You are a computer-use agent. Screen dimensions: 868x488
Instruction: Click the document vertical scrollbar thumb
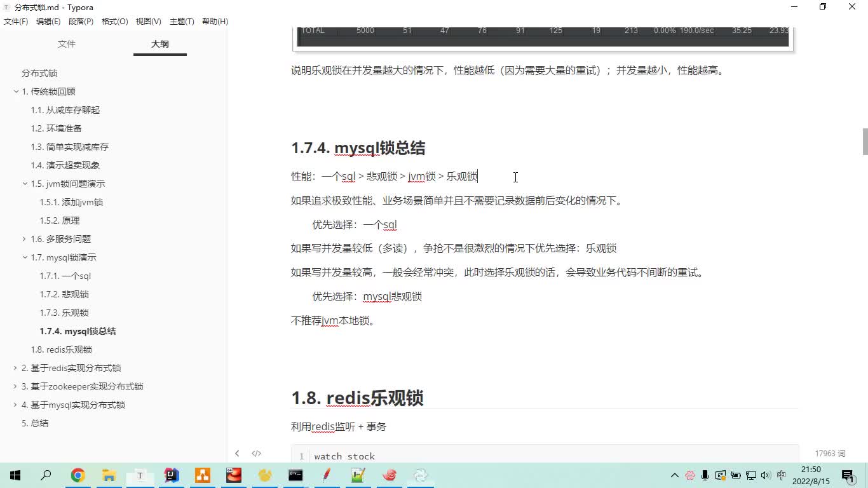[865, 142]
